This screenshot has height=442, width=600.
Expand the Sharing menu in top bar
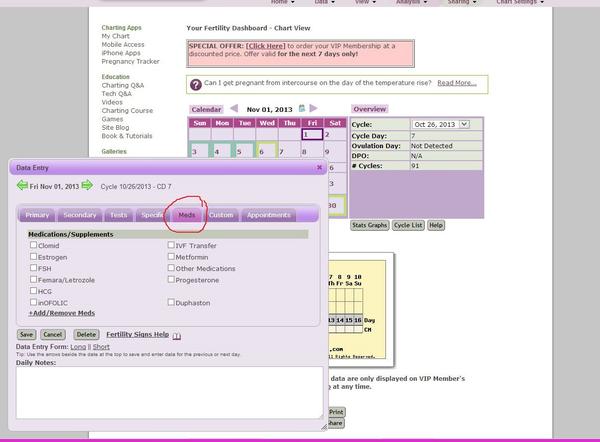pos(461,3)
